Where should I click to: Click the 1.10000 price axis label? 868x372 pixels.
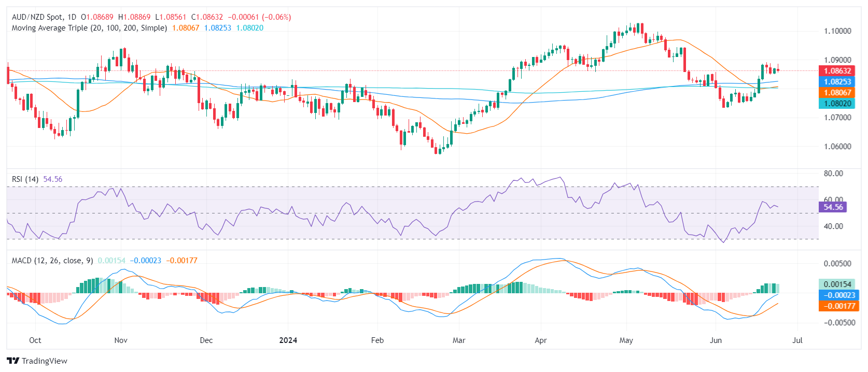[x=837, y=31]
